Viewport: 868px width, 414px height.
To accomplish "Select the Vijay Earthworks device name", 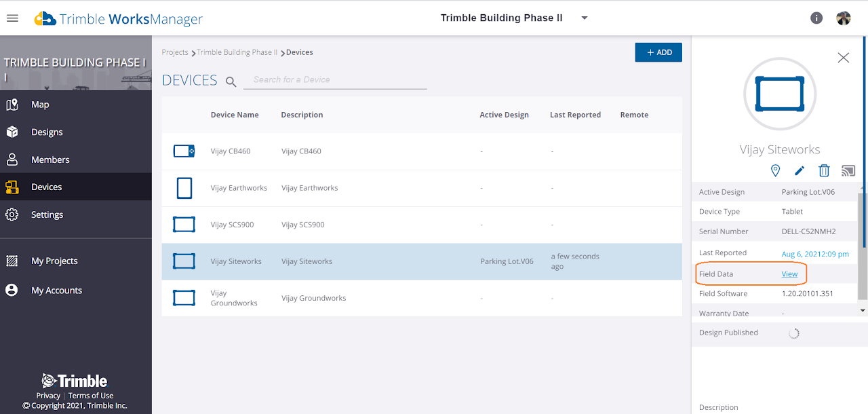I will (x=239, y=188).
